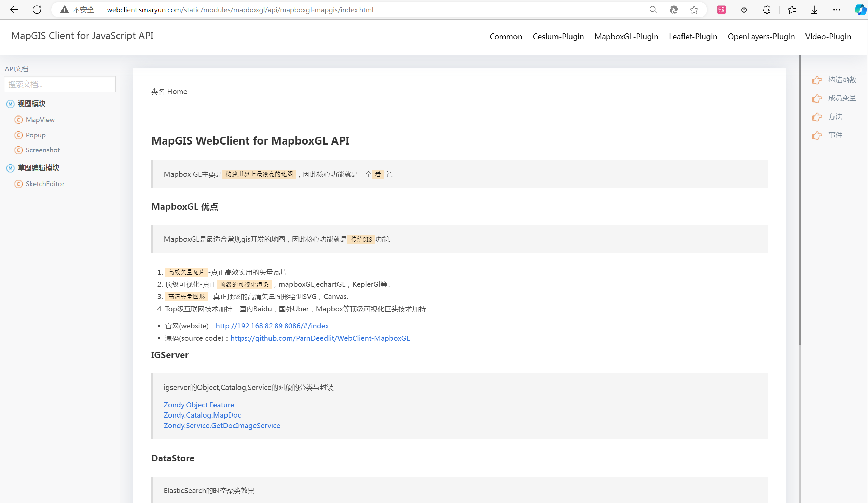Open the browser extensions puzzle icon
This screenshot has height=503, width=868.
(767, 10)
